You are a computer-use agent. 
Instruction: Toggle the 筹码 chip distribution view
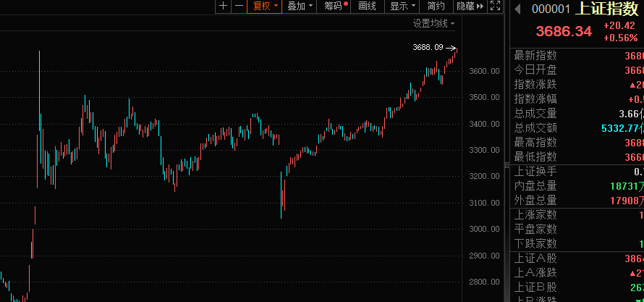[x=336, y=6]
